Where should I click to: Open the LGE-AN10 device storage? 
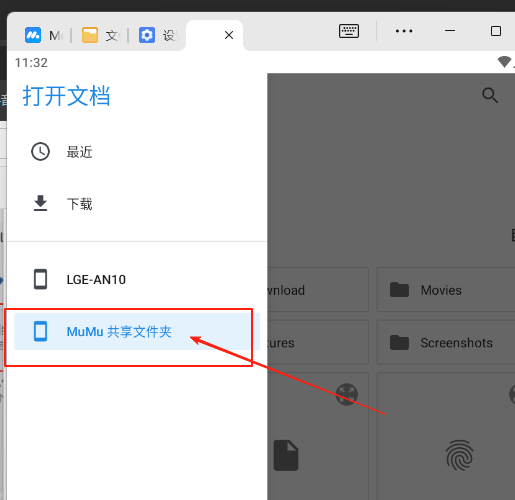(137, 279)
